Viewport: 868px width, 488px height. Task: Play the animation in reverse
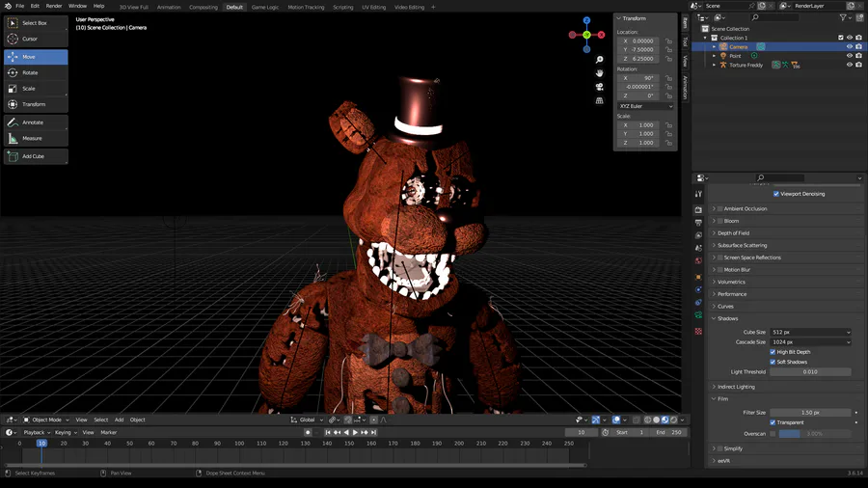tap(346, 433)
